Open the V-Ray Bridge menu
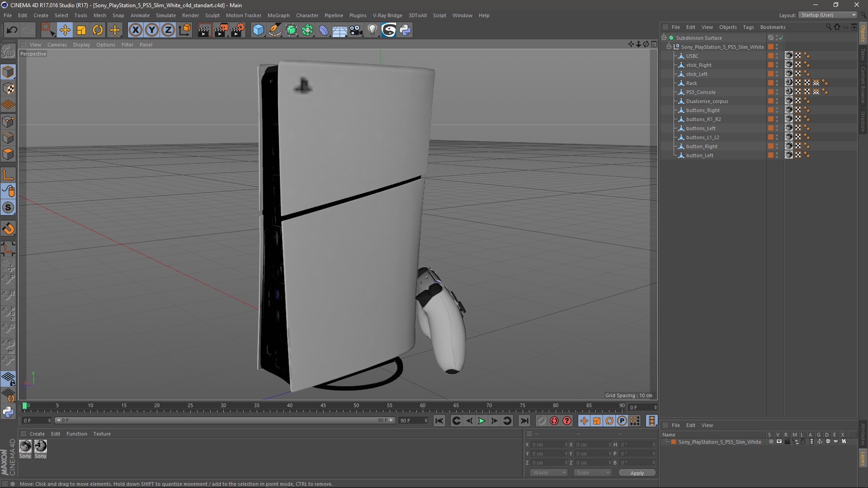The width and height of the screenshot is (868, 488). 387,15
